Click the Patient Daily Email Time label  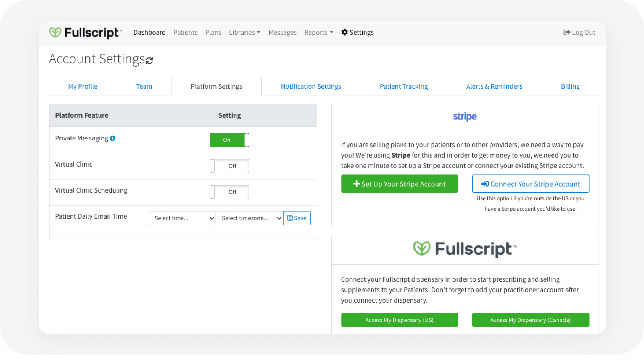(x=91, y=216)
